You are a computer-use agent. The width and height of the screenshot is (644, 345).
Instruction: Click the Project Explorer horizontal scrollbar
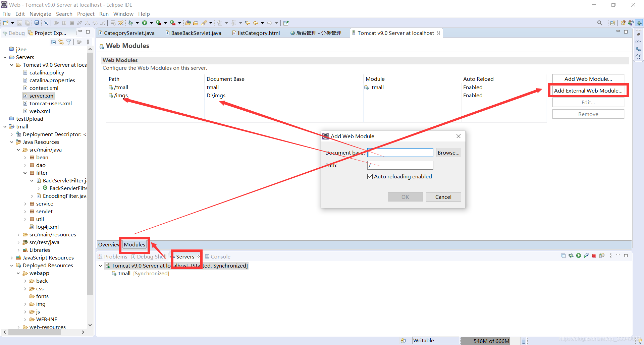pyautogui.click(x=35, y=332)
